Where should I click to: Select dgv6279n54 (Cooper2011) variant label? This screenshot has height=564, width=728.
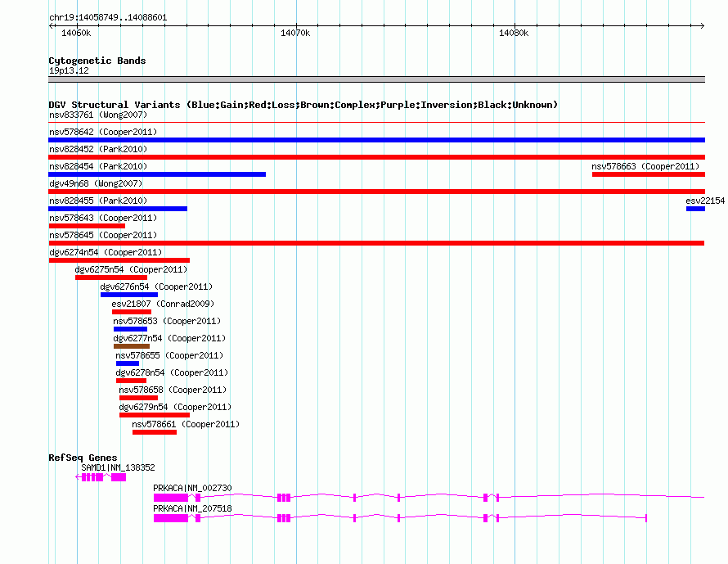(175, 407)
